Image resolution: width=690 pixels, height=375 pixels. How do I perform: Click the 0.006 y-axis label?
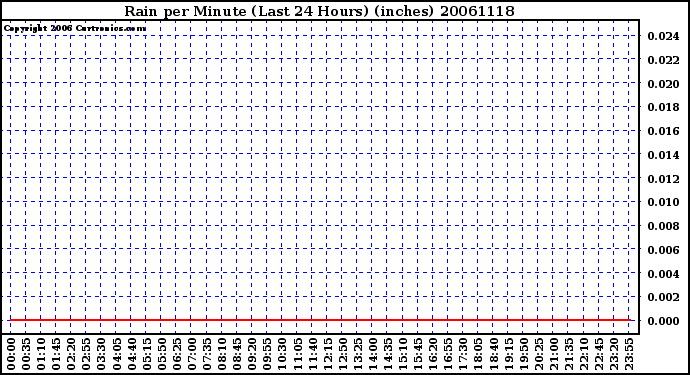[x=663, y=250]
